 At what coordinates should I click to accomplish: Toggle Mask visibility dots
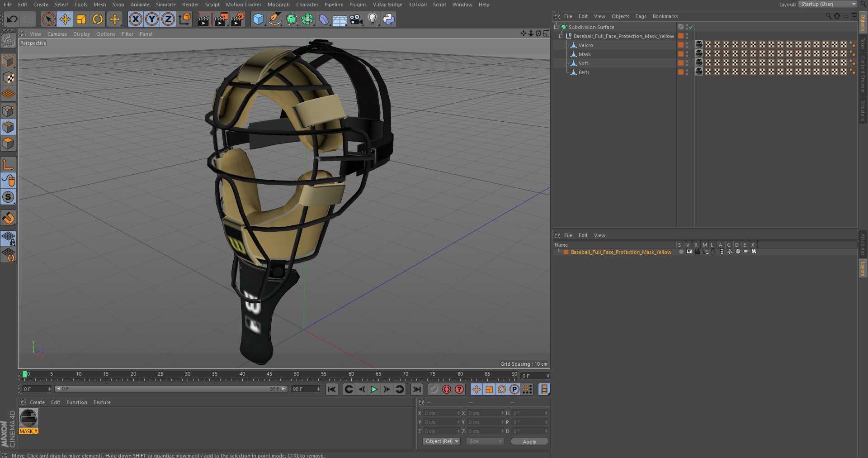pos(687,54)
